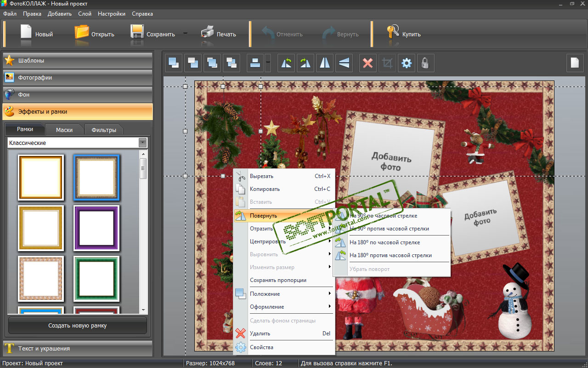Open the Оформление submenu

point(284,307)
